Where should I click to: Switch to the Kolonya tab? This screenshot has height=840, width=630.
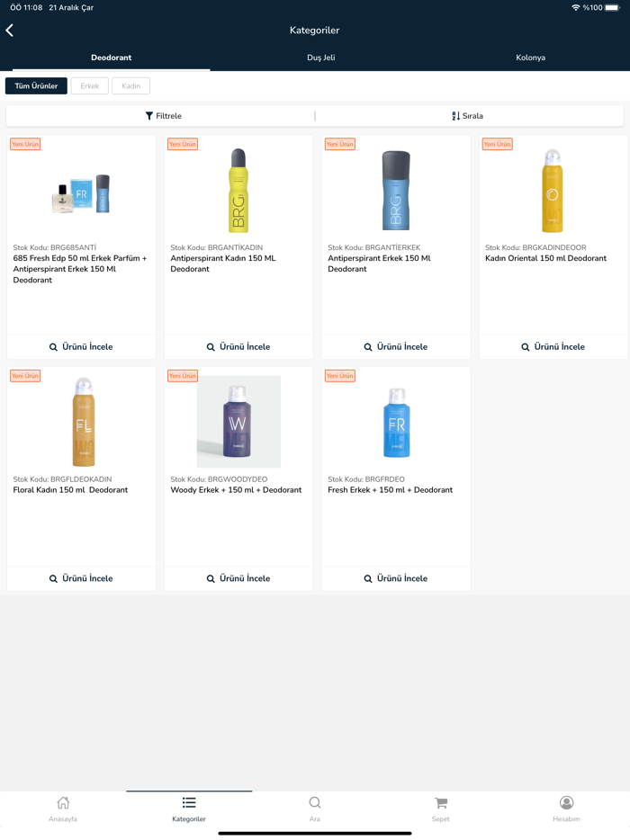pyautogui.click(x=530, y=58)
